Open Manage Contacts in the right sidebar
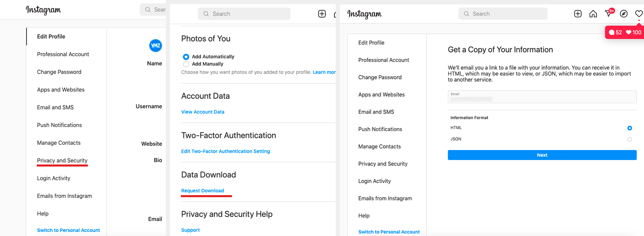The height and width of the screenshot is (236, 644). 379,146
